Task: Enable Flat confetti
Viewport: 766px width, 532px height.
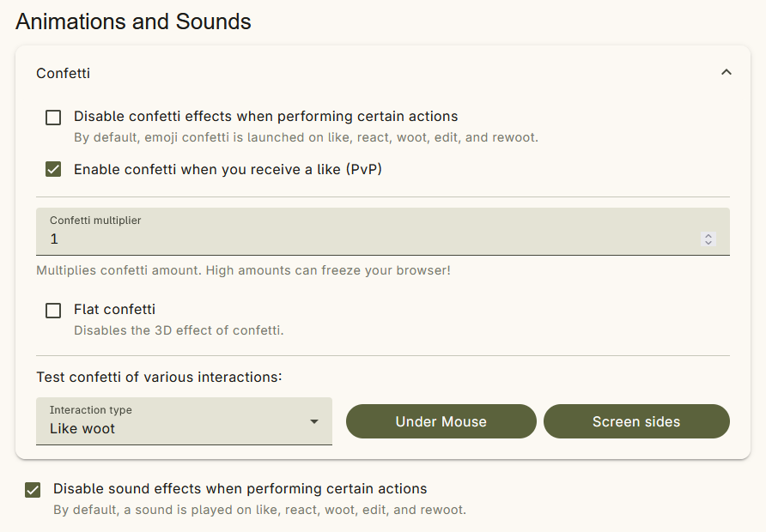Action: pyautogui.click(x=53, y=310)
